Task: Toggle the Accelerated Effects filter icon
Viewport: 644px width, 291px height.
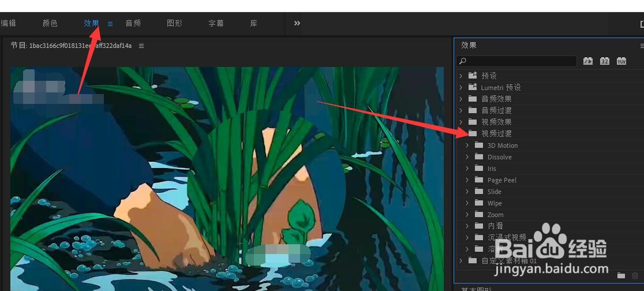Action: (588, 61)
